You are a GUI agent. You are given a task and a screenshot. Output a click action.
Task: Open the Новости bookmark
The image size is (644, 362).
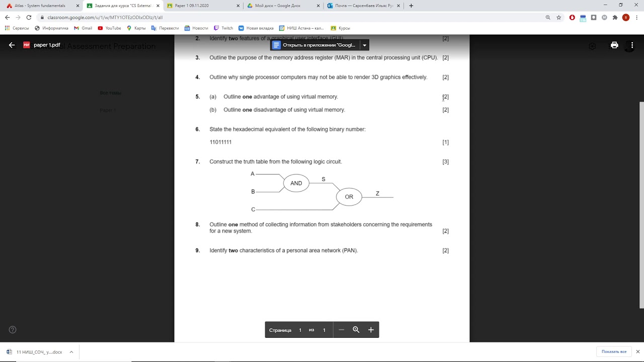(196, 28)
